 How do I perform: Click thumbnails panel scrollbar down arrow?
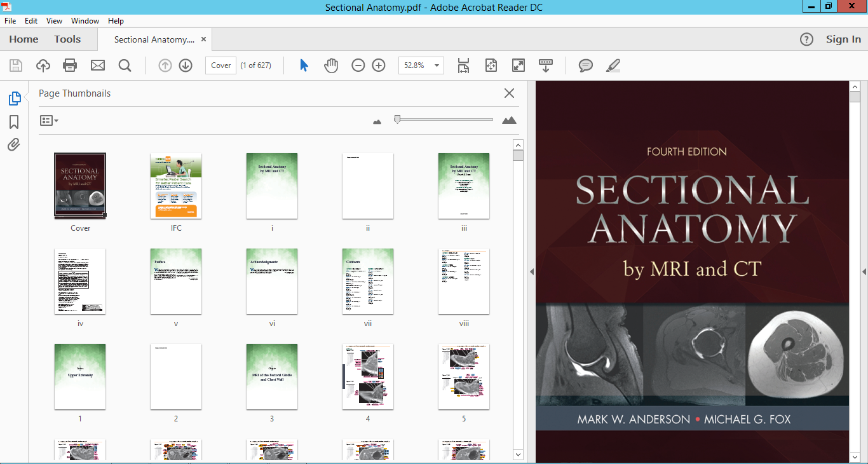(518, 454)
